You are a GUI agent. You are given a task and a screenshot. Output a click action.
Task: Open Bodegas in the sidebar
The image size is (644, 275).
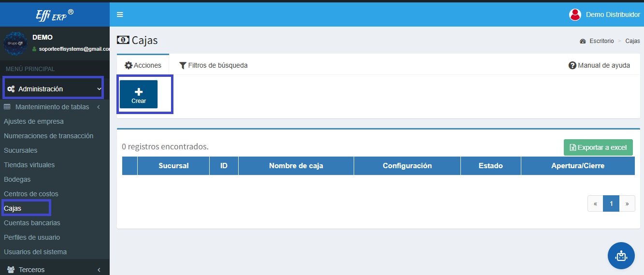coord(17,179)
